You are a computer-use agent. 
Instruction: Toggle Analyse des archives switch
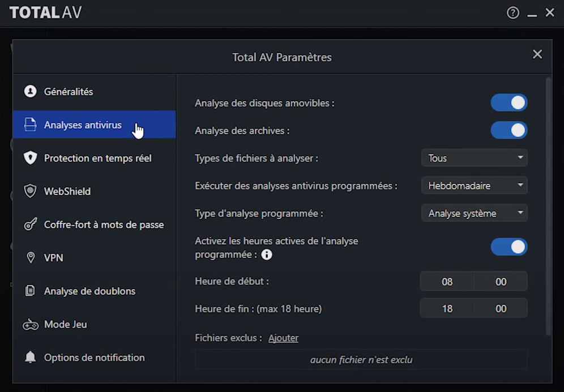pos(509,131)
